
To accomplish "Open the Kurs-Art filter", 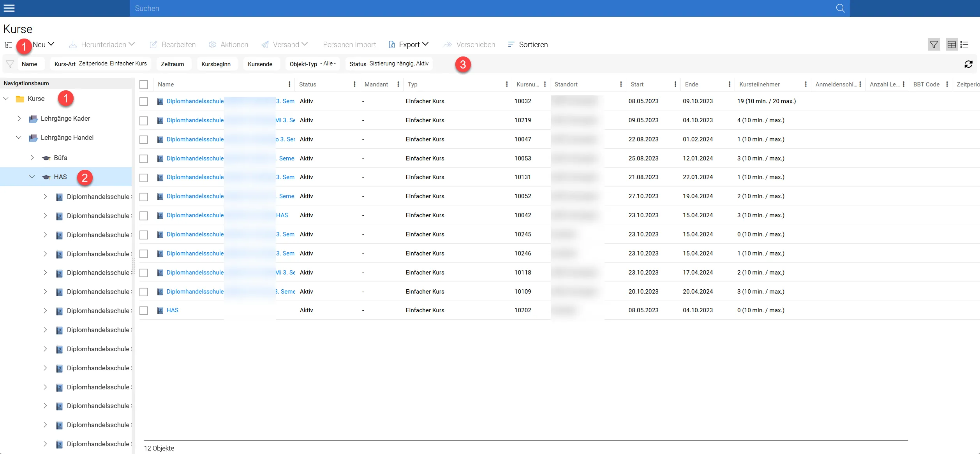I will [x=100, y=64].
